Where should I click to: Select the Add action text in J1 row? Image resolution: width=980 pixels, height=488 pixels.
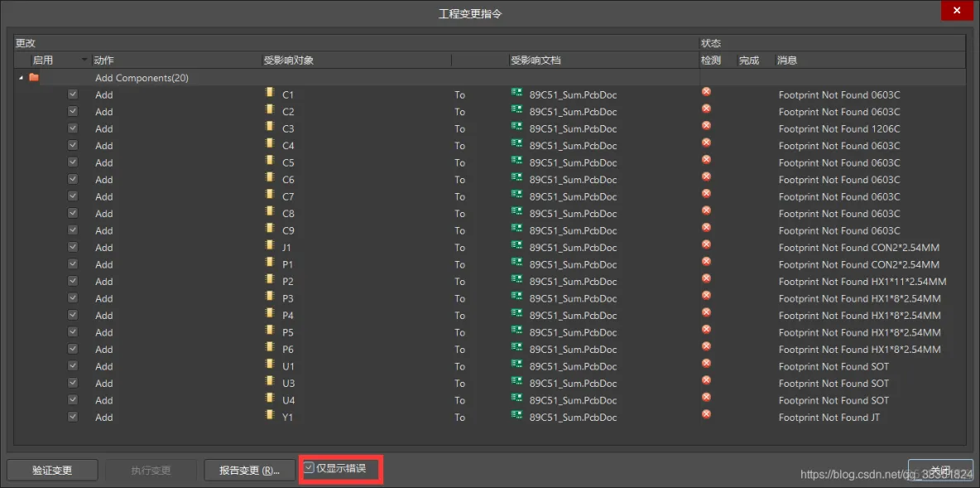pos(103,248)
